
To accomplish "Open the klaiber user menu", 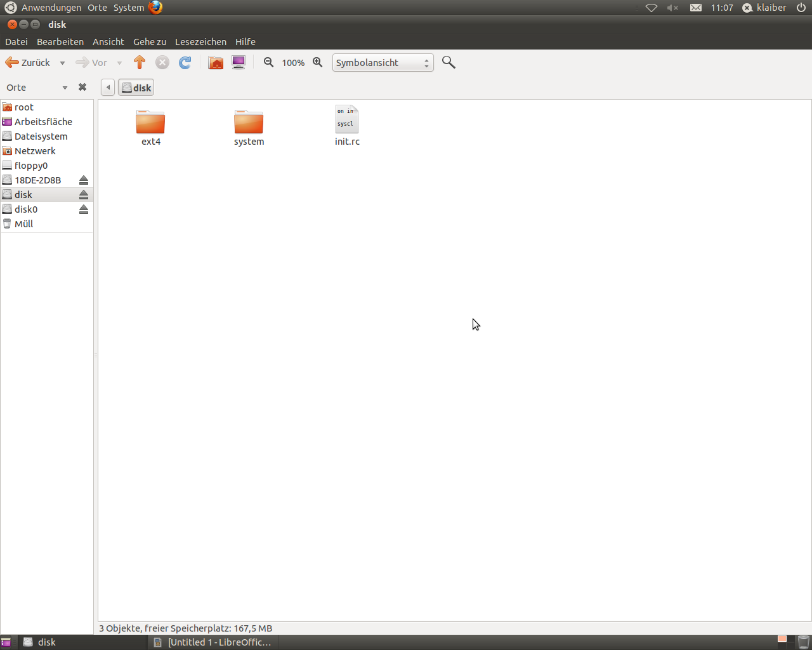I will coord(764,8).
